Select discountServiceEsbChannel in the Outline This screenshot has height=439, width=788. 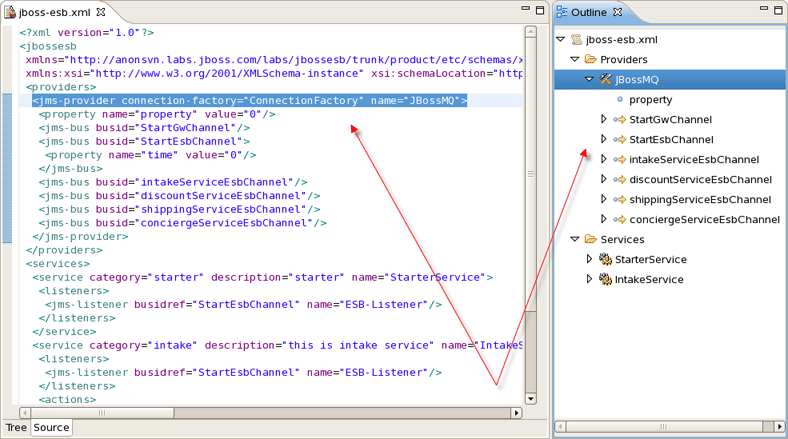[x=700, y=180]
